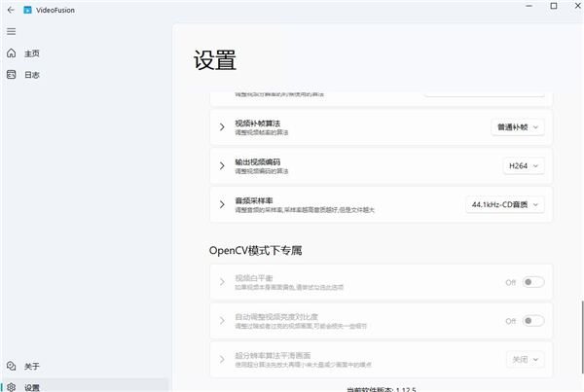This screenshot has height=392, width=584.
Task: Click the log icon beside 日志
Action: coord(11,75)
